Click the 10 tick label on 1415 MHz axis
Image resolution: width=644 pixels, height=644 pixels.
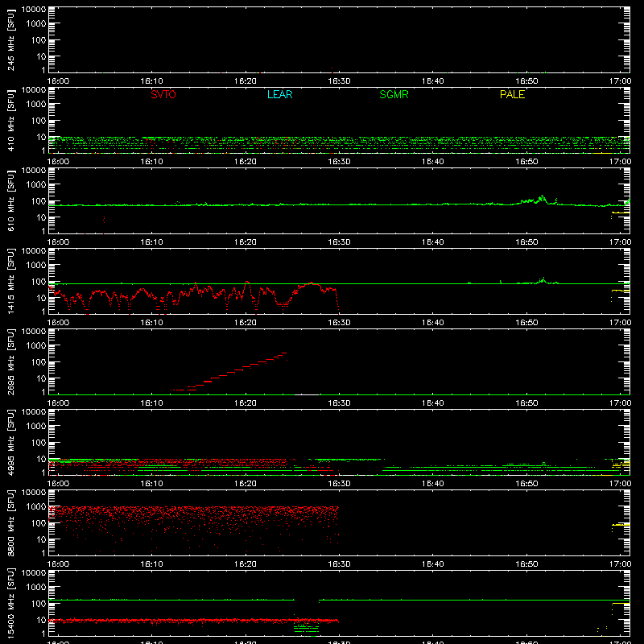[x=41, y=298]
